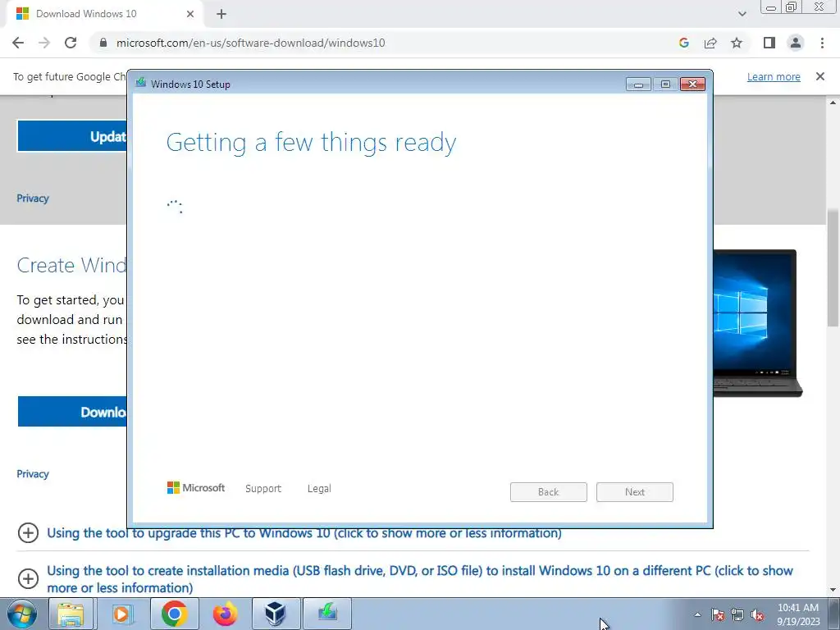Maximize the Windows 10 Setup window
840x630 pixels.
tap(665, 84)
